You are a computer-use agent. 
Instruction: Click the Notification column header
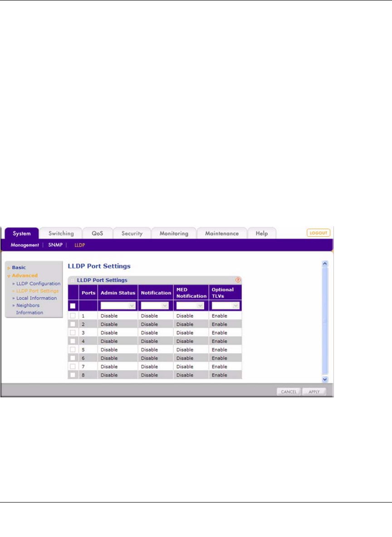click(x=156, y=293)
